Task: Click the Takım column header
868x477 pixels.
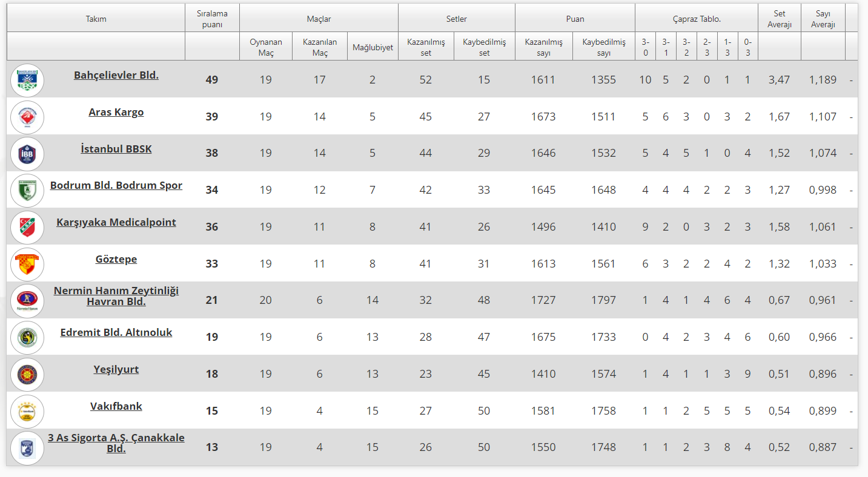Action: (x=96, y=19)
